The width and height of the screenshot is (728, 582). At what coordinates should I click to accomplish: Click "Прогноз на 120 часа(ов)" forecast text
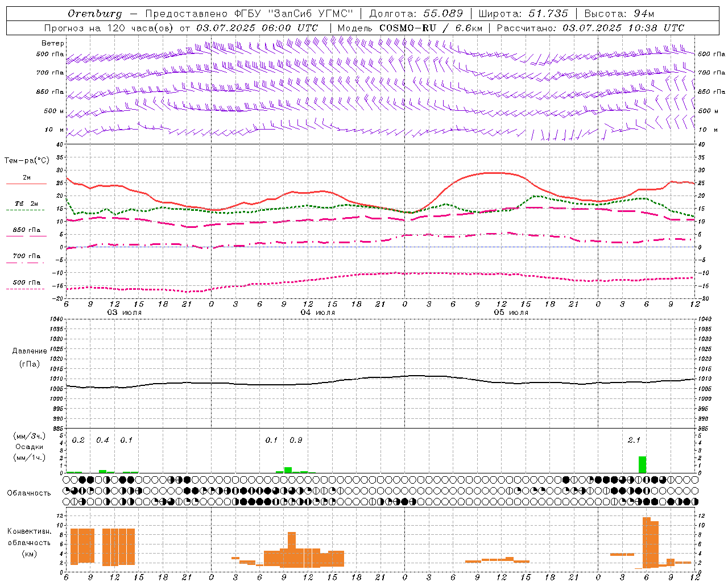(109, 28)
